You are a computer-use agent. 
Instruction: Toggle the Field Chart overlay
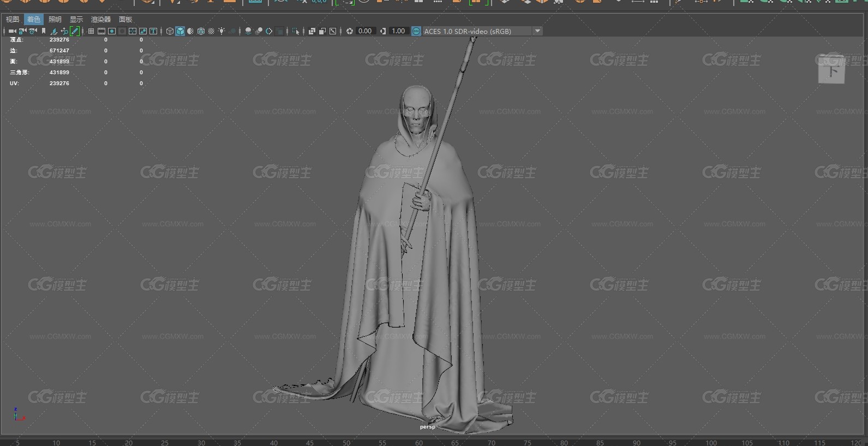tap(133, 31)
